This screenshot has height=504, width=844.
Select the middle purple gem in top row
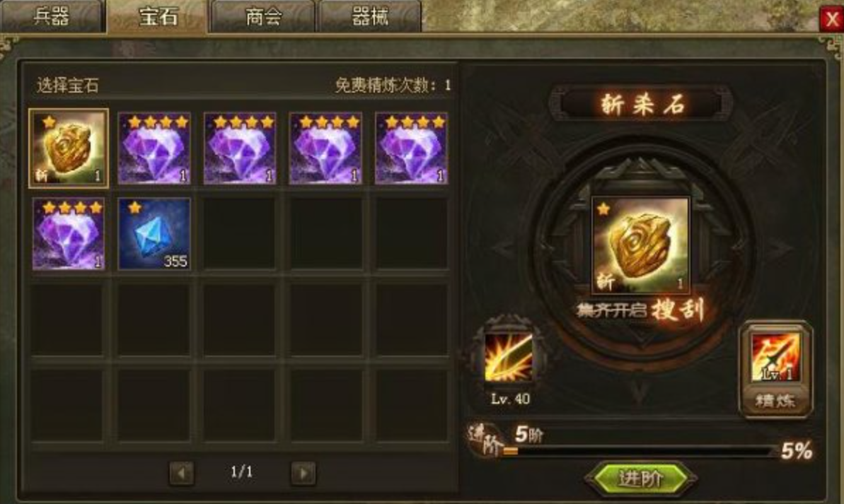(x=240, y=148)
